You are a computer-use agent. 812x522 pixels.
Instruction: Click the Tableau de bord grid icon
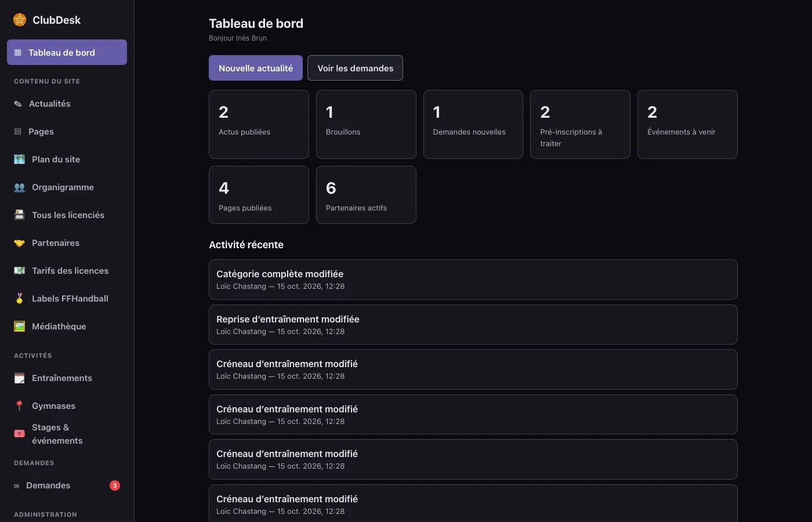[17, 53]
